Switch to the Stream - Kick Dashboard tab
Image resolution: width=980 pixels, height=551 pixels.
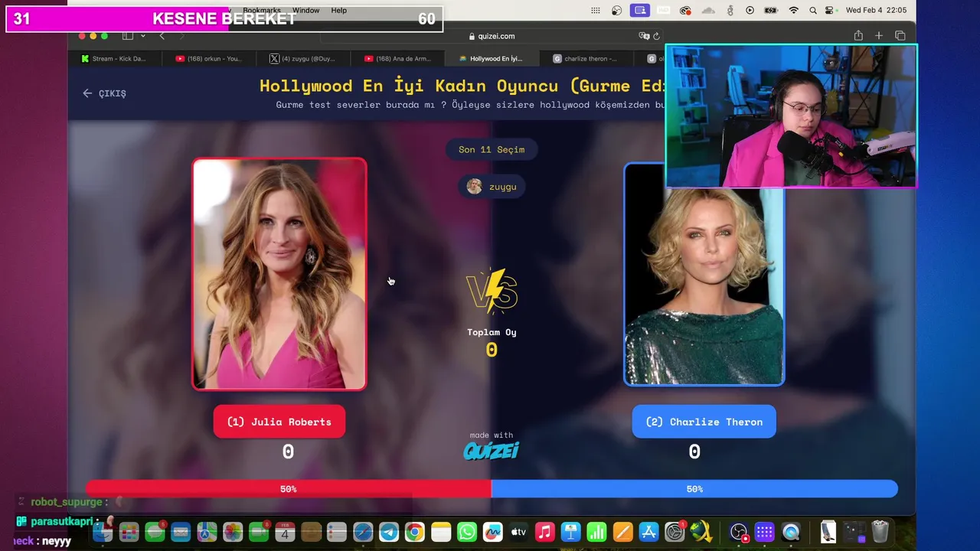coord(115,58)
